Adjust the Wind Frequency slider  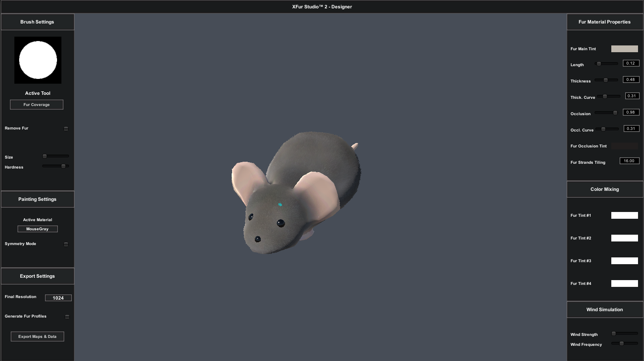click(x=624, y=343)
